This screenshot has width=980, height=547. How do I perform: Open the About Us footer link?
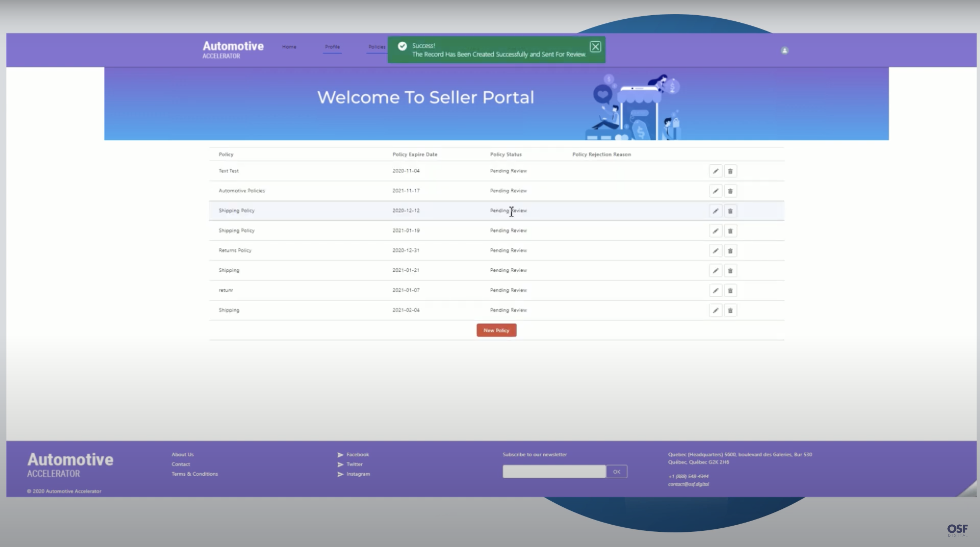tap(182, 455)
